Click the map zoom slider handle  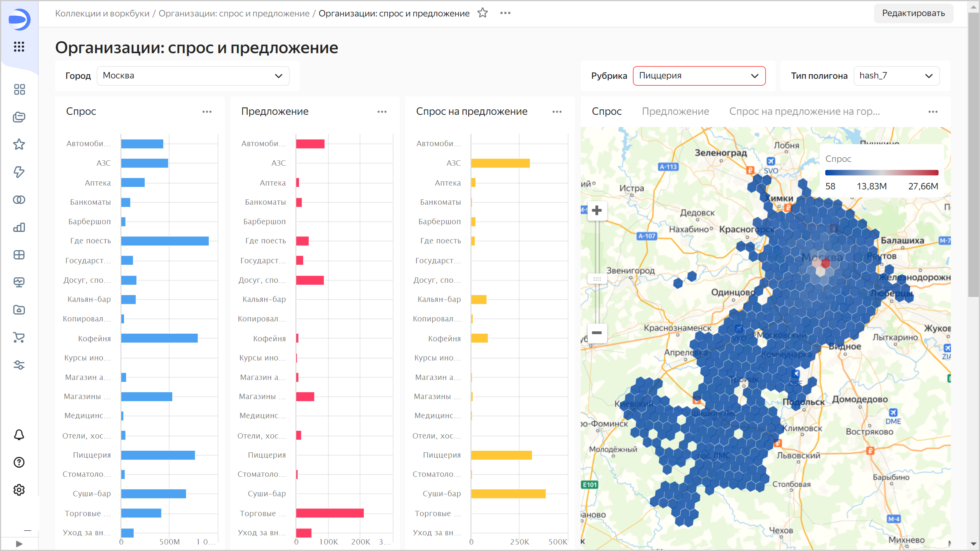597,279
